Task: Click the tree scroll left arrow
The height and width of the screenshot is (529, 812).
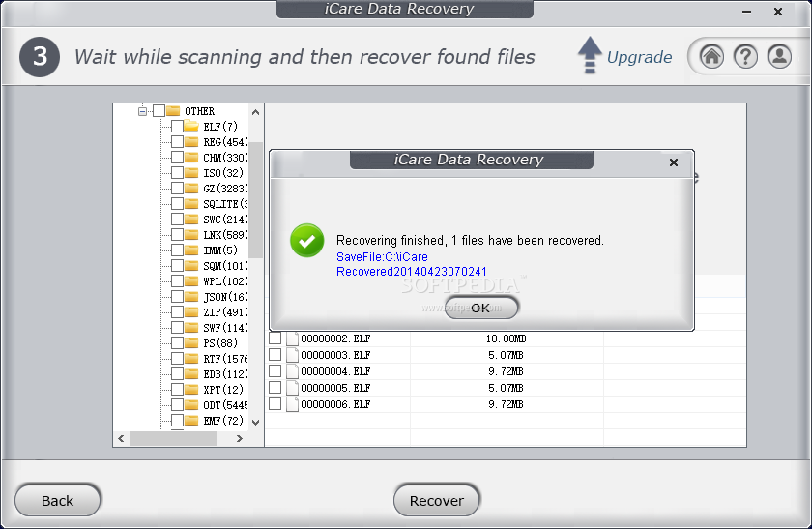Action: point(121,438)
